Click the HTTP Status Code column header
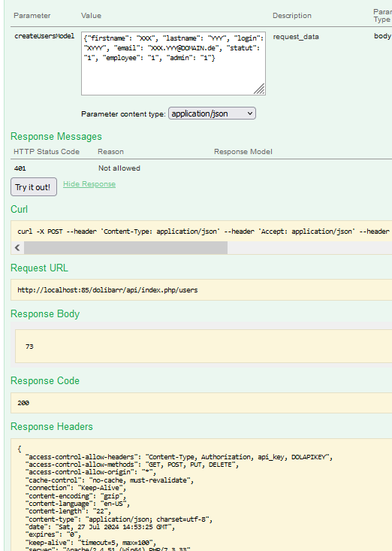This screenshot has width=392, height=551. (x=47, y=152)
